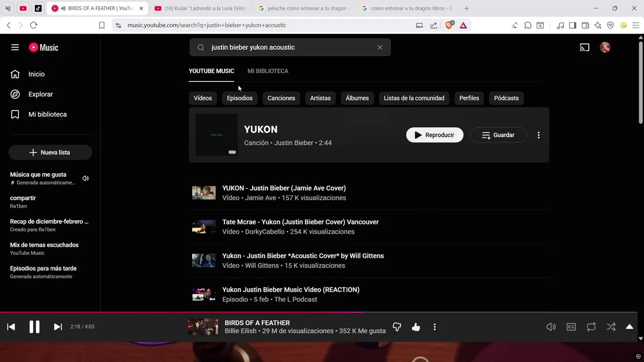Open the compartir playlist
Viewport: 644px width, 362px height.
pyautogui.click(x=23, y=202)
